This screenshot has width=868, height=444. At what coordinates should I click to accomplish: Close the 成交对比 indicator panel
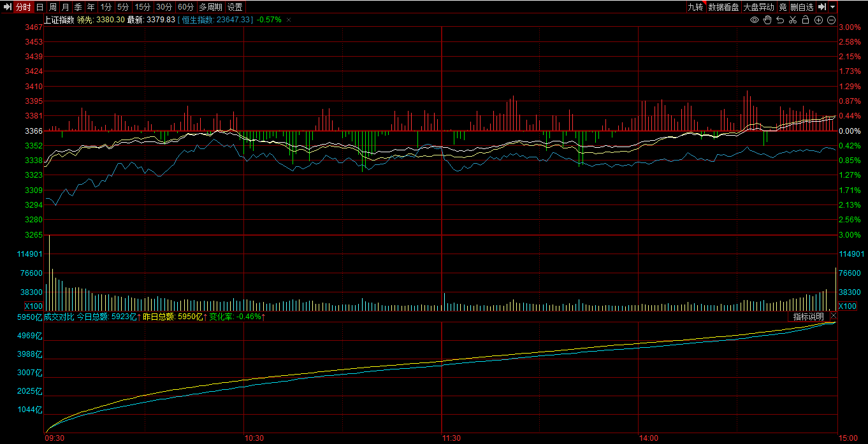pyautogui.click(x=834, y=317)
